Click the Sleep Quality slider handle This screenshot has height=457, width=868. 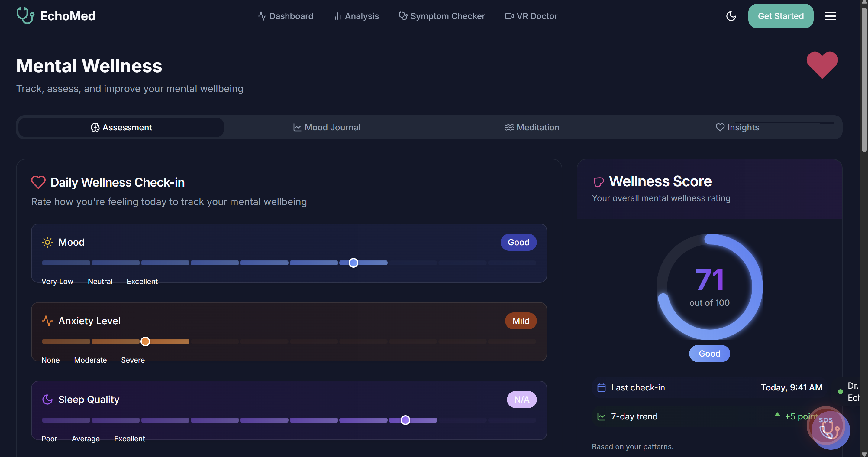point(405,420)
